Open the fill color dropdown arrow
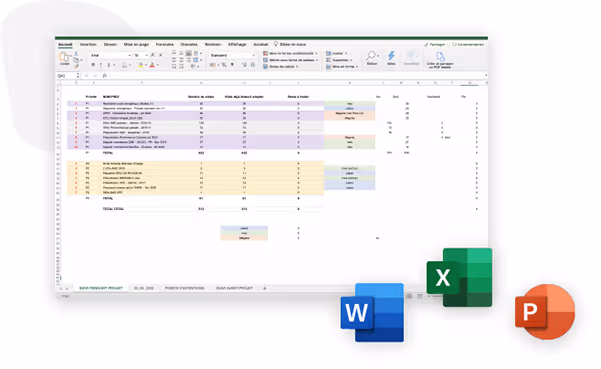Screen dimensions: 601x369 pos(146,65)
